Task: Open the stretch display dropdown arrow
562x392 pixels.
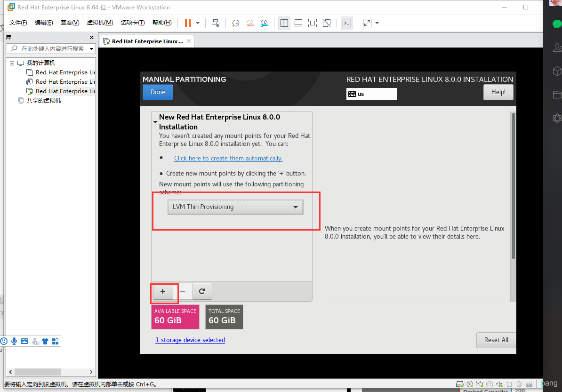Action: point(377,23)
